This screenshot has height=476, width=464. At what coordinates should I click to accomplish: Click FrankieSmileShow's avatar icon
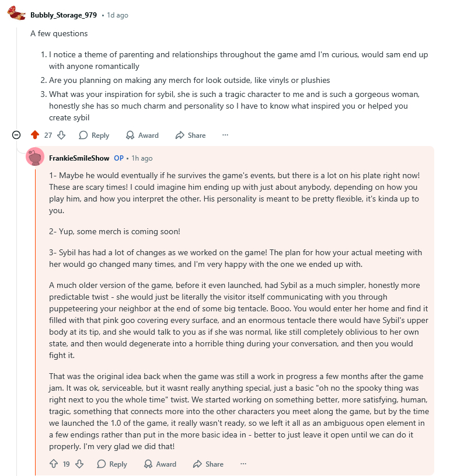tap(35, 158)
